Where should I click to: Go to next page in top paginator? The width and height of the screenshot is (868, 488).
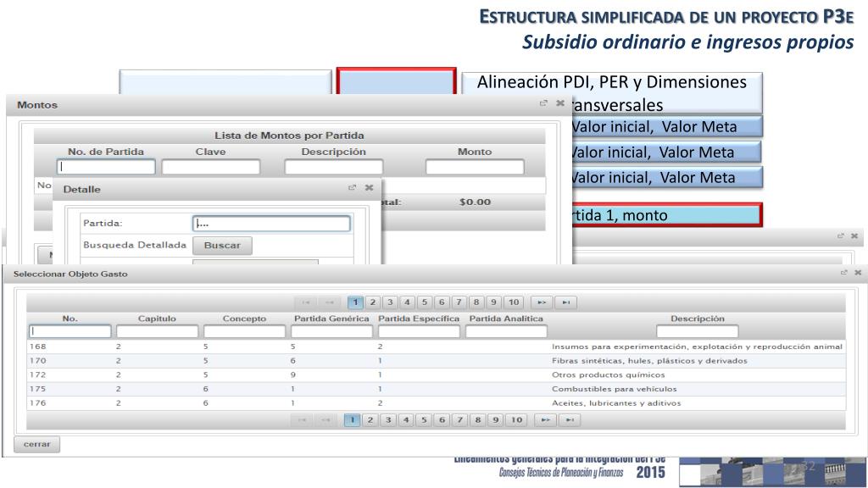point(541,302)
